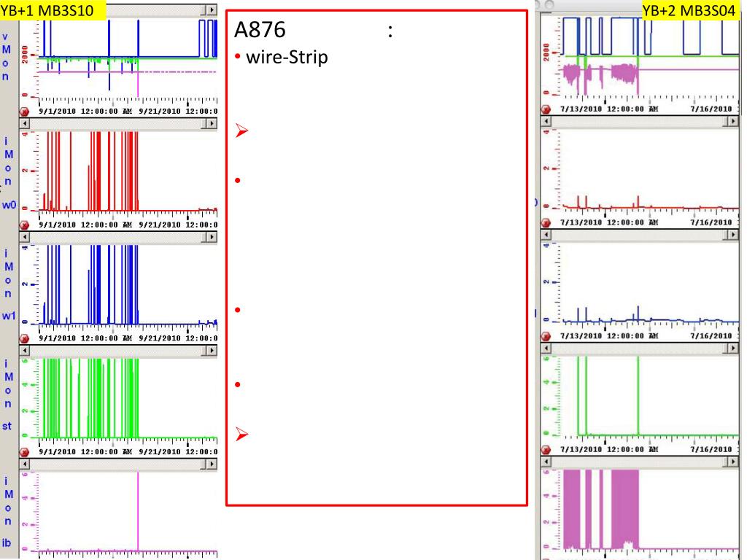Click left scroll arrow below YB+2 MB3S04 blue current plot

(x=546, y=348)
